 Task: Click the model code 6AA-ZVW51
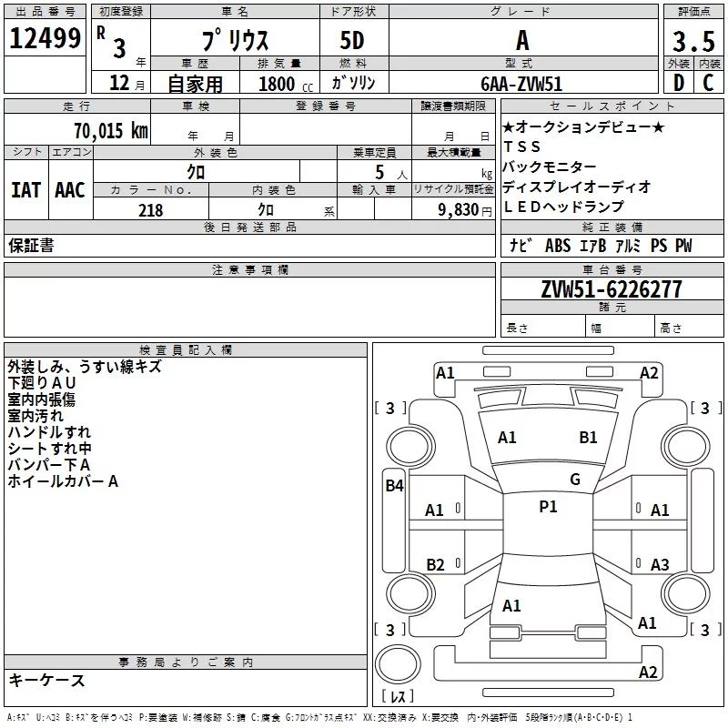[x=521, y=84]
